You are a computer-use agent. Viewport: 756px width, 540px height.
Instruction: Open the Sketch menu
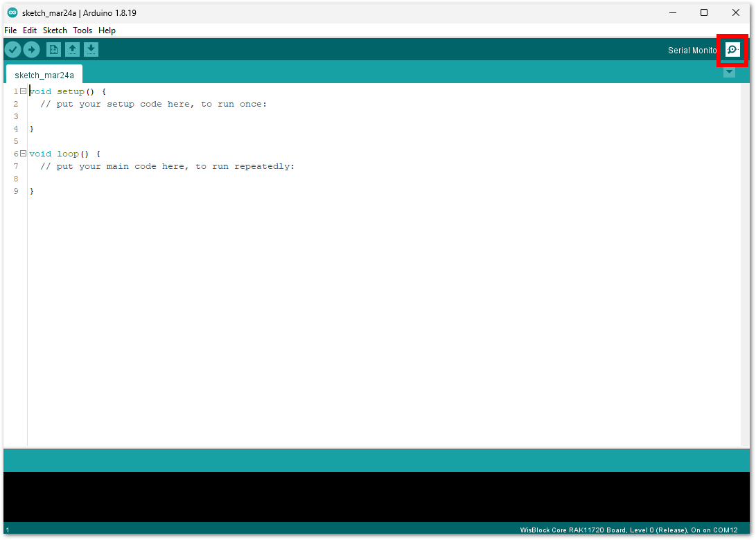55,30
